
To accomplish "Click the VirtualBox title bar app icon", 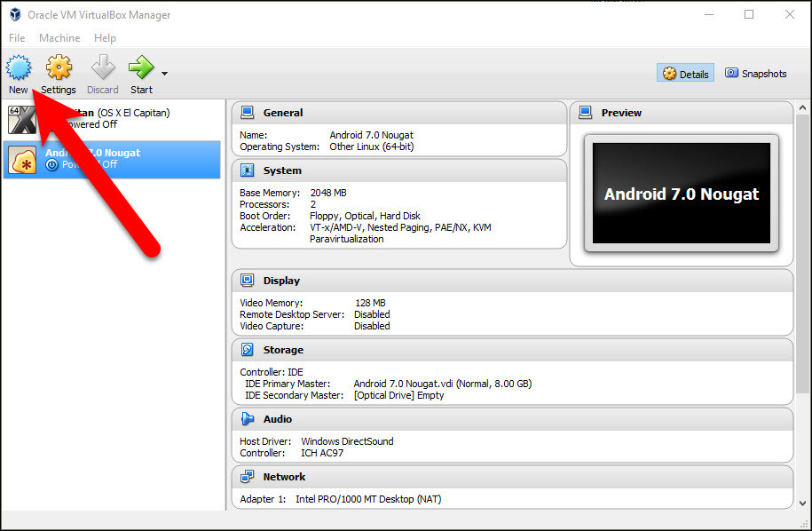I will [x=16, y=14].
